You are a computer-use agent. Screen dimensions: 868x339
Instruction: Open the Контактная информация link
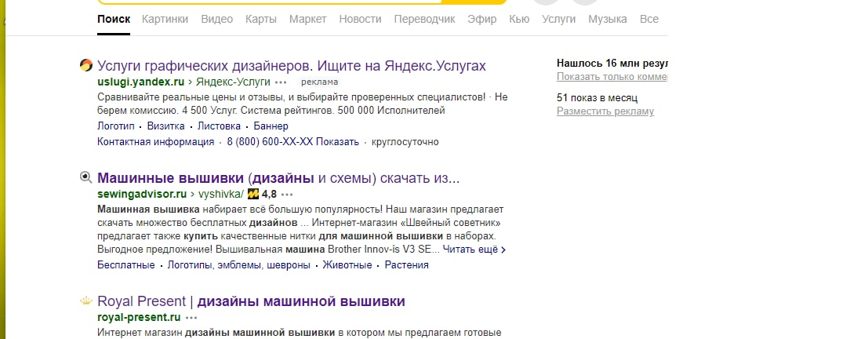point(155,142)
